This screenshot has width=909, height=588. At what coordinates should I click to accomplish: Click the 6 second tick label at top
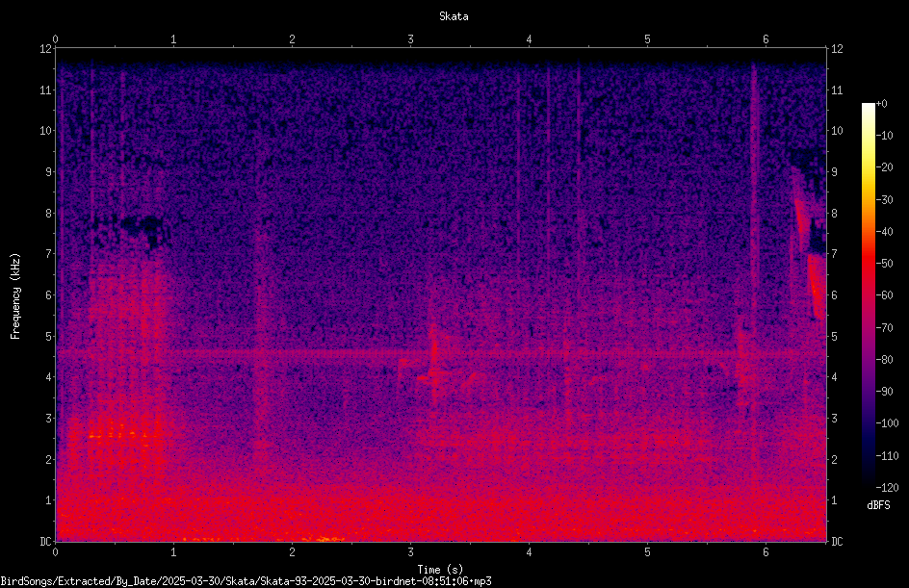pos(766,39)
